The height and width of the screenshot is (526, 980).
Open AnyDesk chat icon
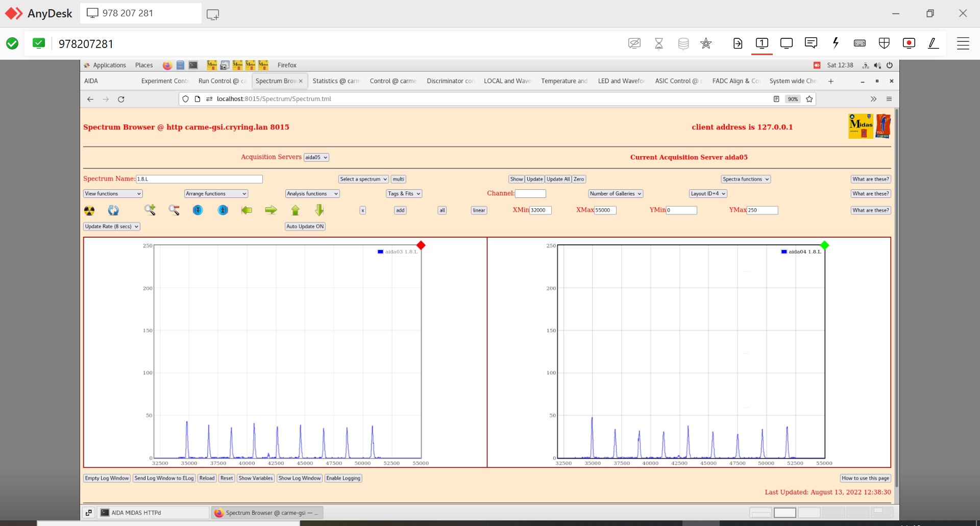point(811,43)
